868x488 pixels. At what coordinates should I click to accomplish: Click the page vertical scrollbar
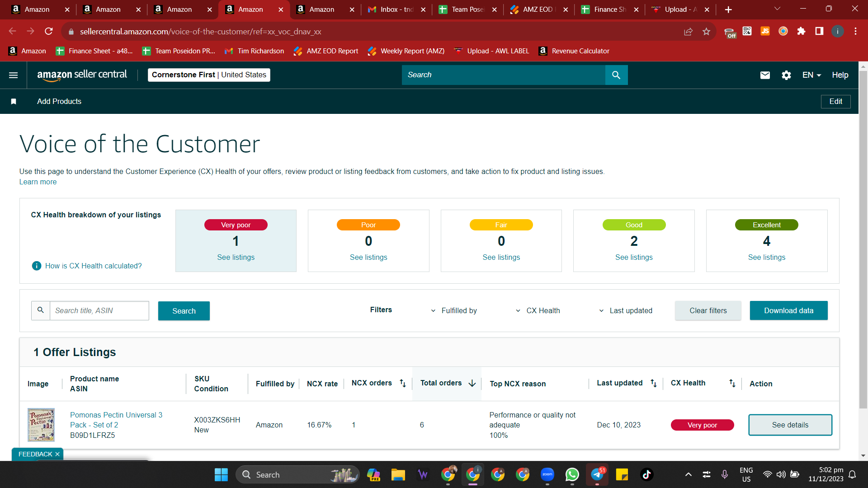pos(863,239)
